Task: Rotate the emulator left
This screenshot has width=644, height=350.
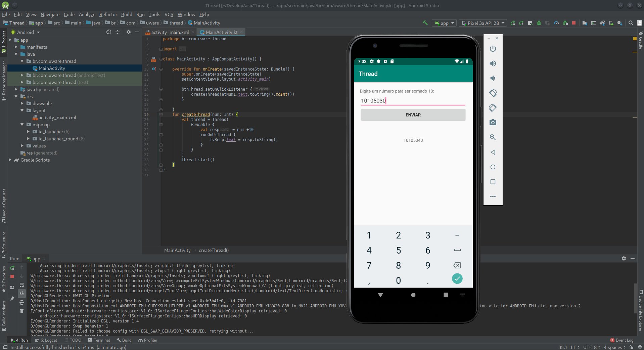Action: [x=493, y=93]
